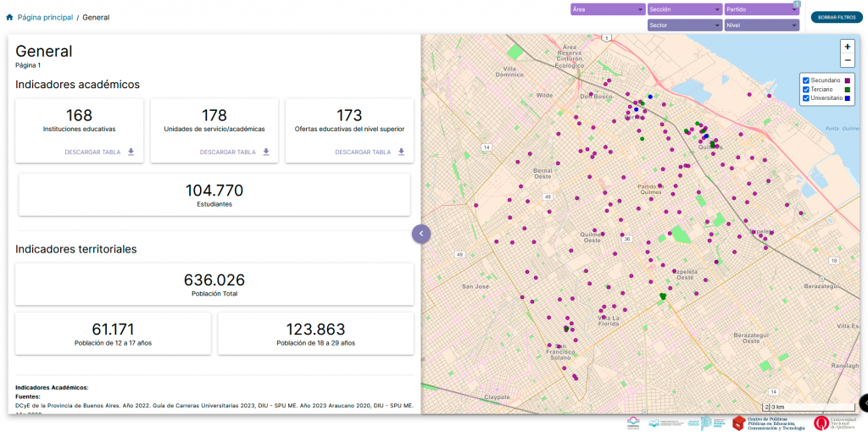Click the Universidad Nacional de Quilmes logo
Image resolution: width=868 pixels, height=432 pixels.
click(833, 422)
